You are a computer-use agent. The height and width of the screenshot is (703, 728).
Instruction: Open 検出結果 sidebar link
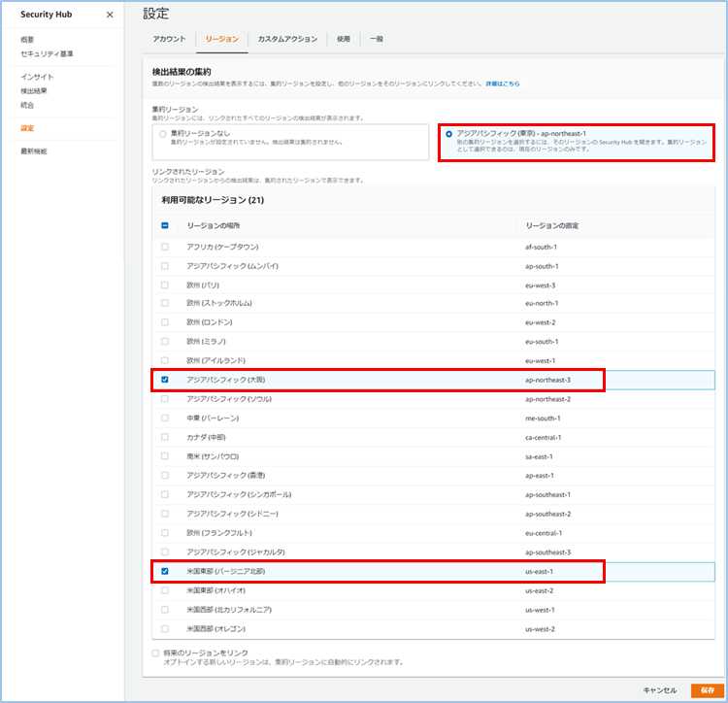point(33,90)
